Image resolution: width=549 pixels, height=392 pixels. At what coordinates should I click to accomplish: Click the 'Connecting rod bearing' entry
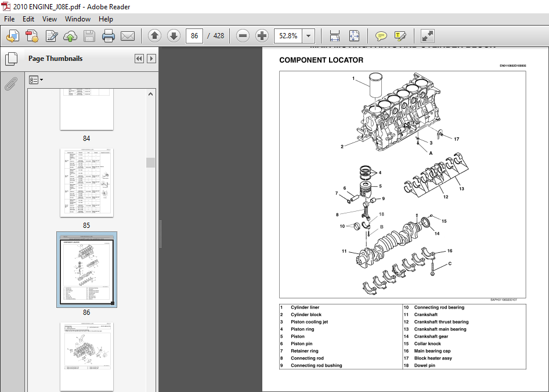439,307
